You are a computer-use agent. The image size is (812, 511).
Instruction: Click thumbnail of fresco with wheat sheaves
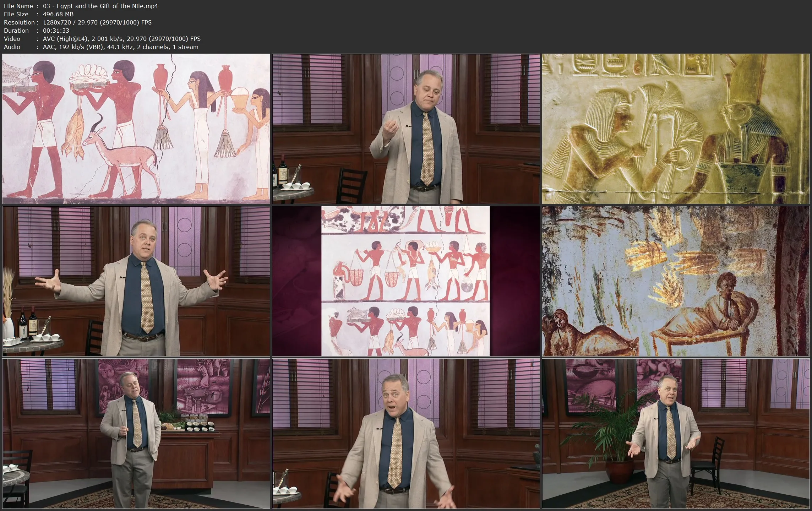(x=676, y=281)
